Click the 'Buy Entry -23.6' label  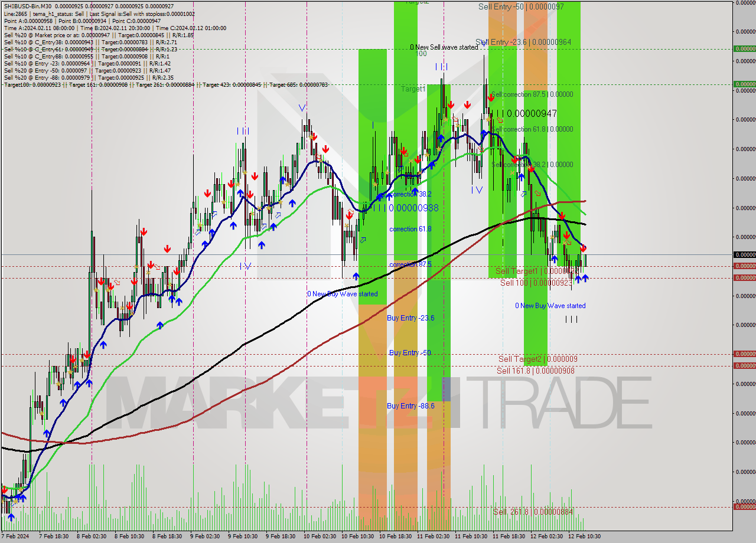[x=410, y=318]
